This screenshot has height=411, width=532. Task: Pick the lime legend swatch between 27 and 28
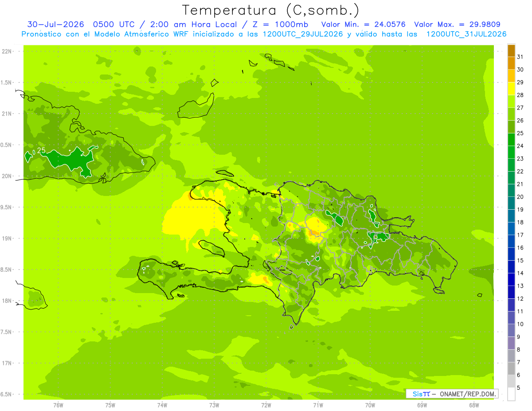tap(511, 102)
